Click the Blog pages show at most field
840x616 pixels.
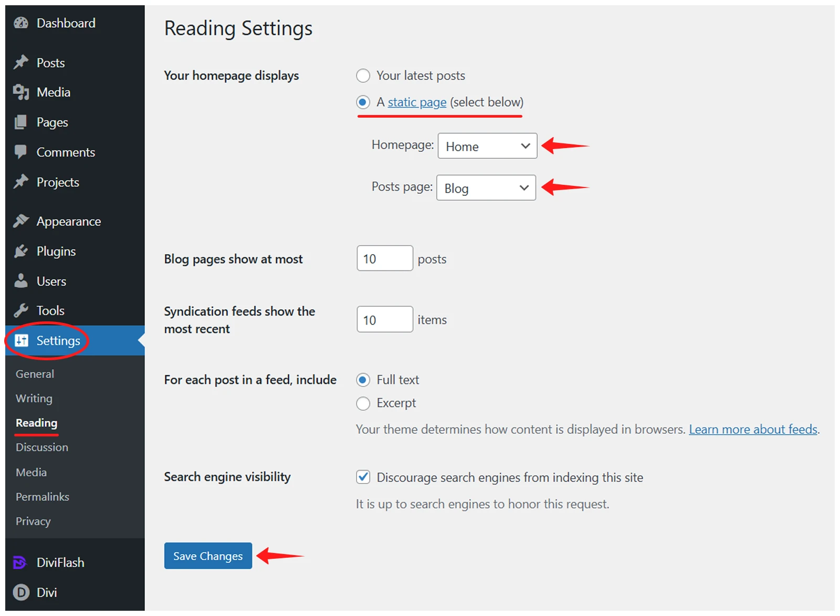pos(384,258)
